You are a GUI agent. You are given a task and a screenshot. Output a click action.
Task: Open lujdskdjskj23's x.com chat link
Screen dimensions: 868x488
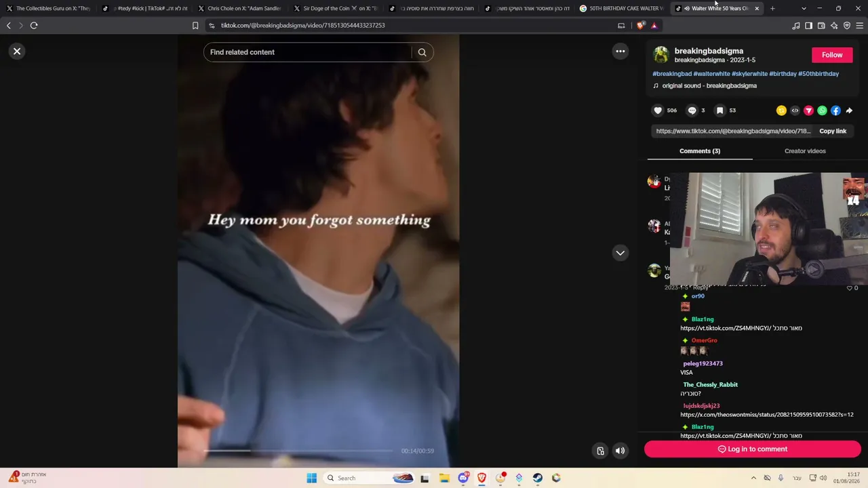coord(767,415)
